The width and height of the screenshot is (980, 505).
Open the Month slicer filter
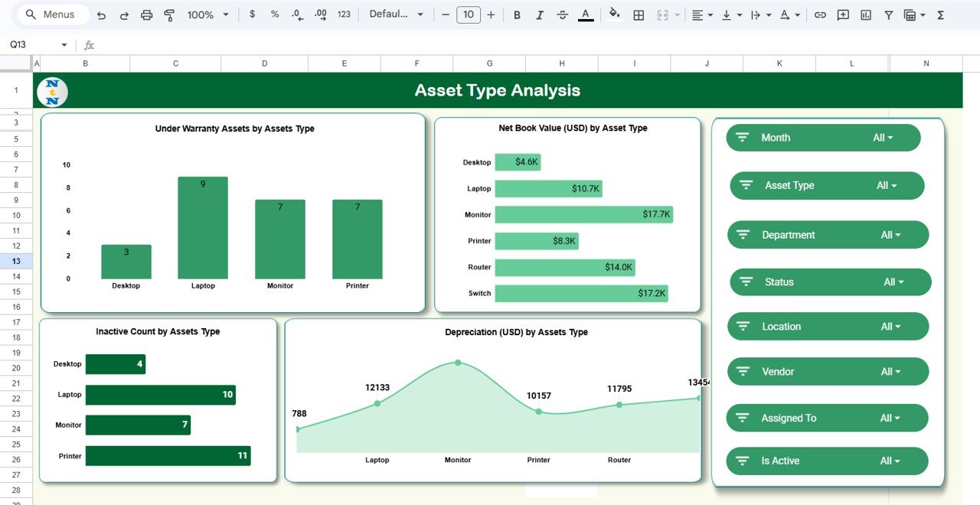pos(884,138)
